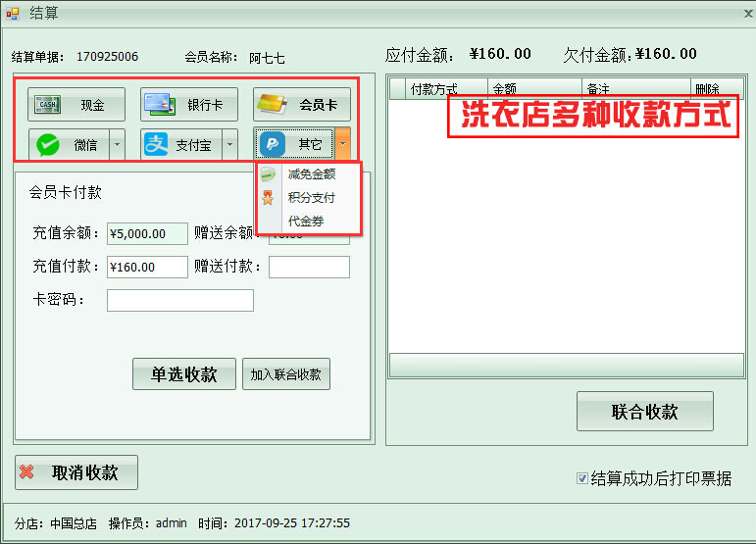756x544 pixels.
Task: Click the 其它 other payment button
Action: (x=294, y=144)
